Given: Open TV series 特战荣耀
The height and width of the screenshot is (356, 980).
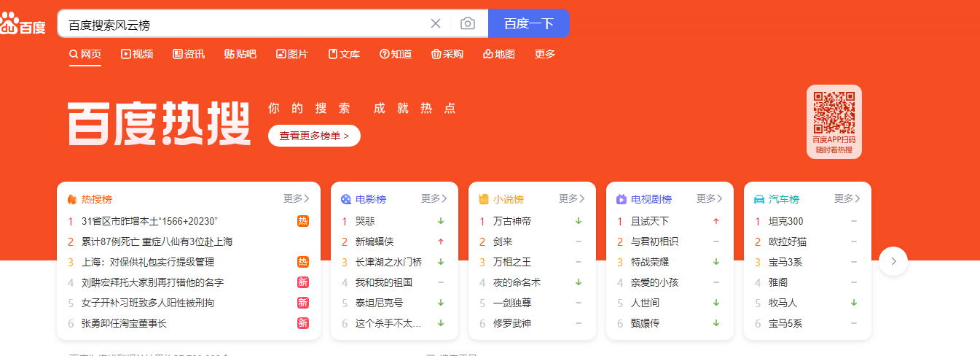Looking at the screenshot, I should point(650,262).
